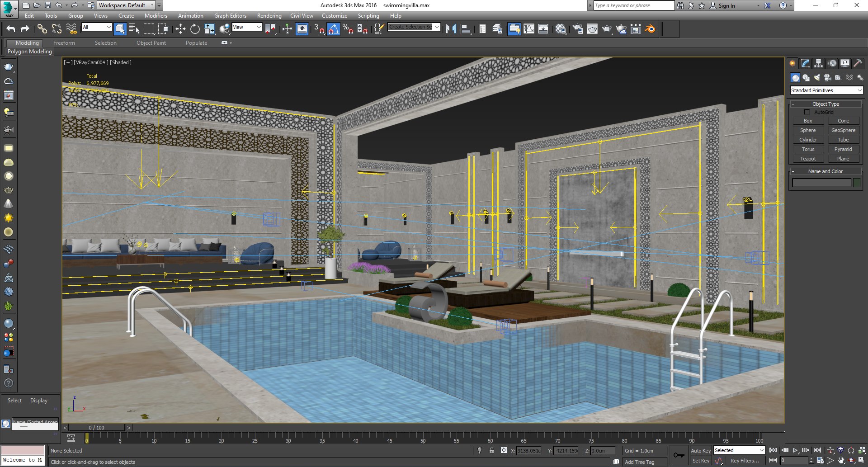Enable the AutoGrid checkbox
Viewport: 868px width, 467px height.
(807, 112)
